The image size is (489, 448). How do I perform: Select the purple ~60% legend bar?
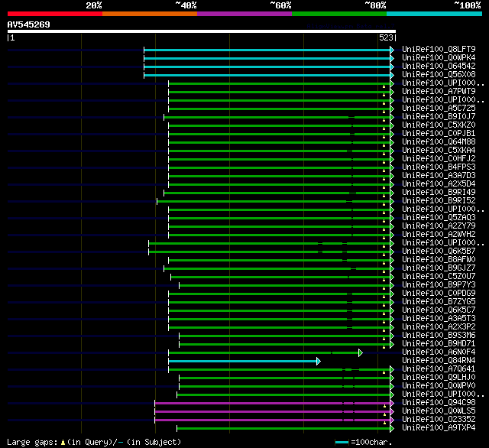pos(244,14)
